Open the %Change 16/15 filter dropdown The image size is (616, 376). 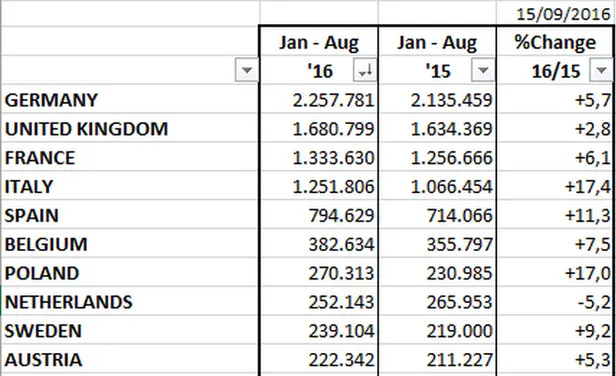click(601, 70)
